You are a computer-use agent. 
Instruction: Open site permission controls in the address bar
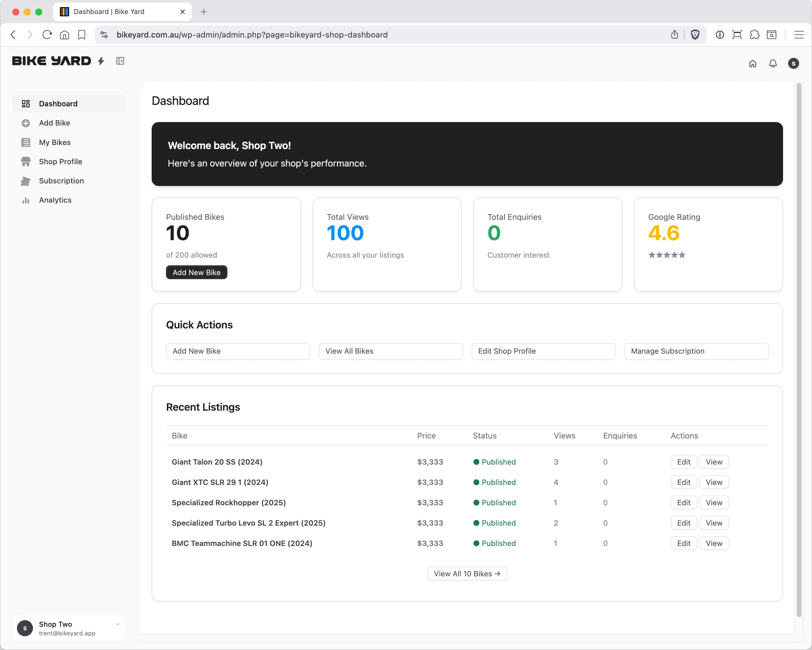(x=104, y=34)
